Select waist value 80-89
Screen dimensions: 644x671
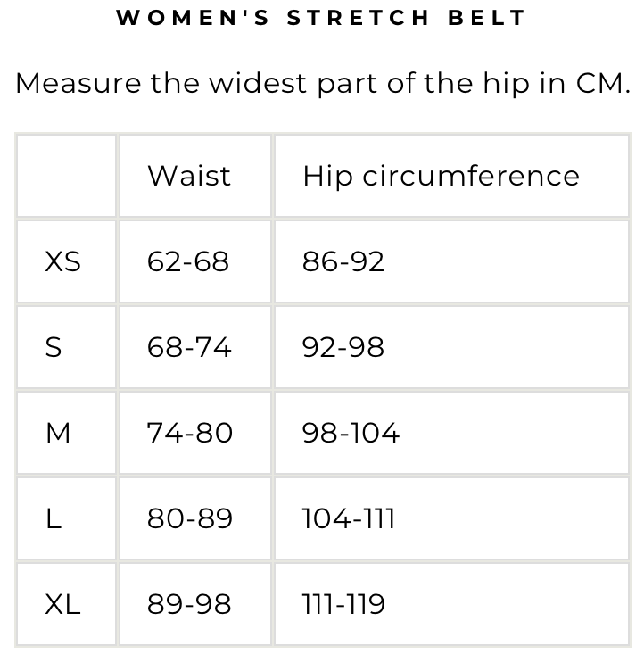[190, 518]
